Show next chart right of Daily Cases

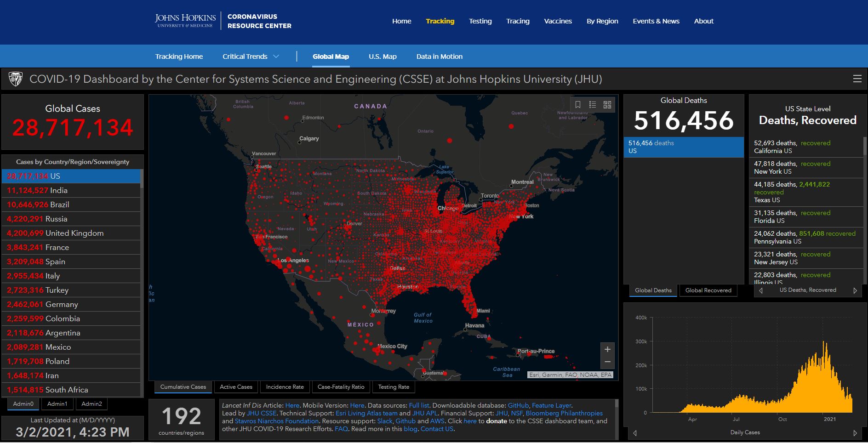click(x=855, y=433)
